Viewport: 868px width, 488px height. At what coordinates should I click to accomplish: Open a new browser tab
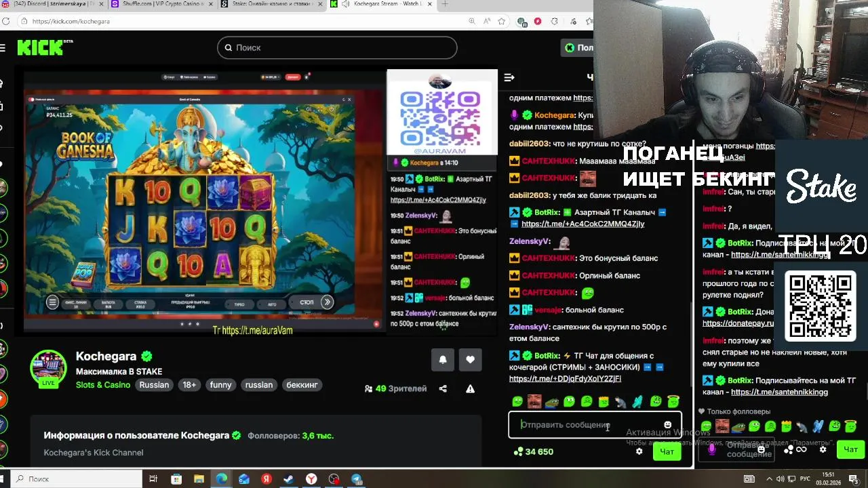(x=445, y=4)
